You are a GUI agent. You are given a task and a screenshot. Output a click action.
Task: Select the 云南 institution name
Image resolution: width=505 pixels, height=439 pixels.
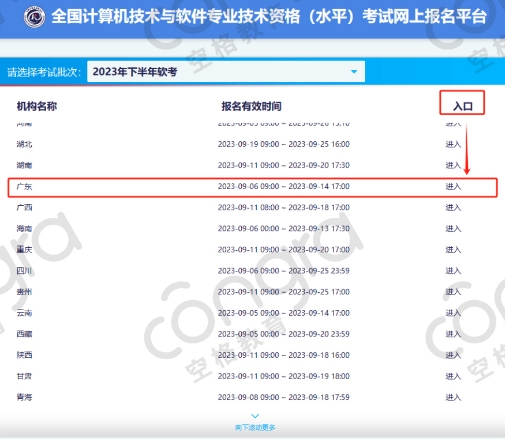[24, 313]
